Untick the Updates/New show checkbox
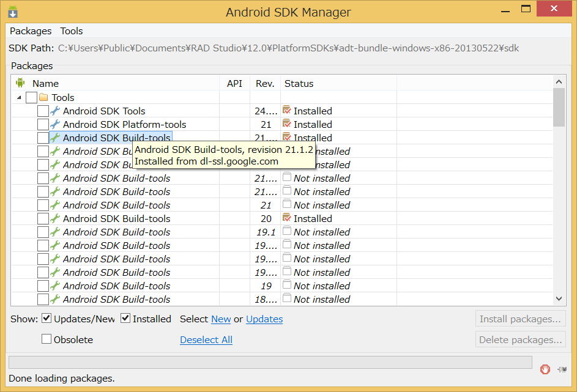The height and width of the screenshot is (392, 577). pyautogui.click(x=47, y=318)
